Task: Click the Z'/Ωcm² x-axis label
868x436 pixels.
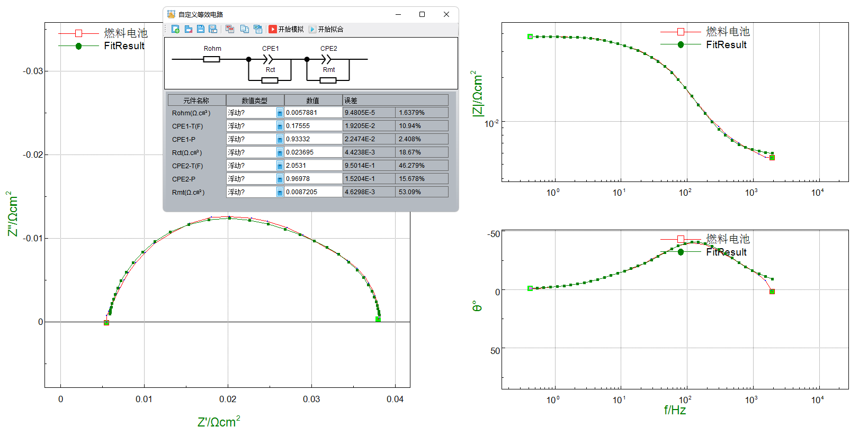Action: (219, 422)
